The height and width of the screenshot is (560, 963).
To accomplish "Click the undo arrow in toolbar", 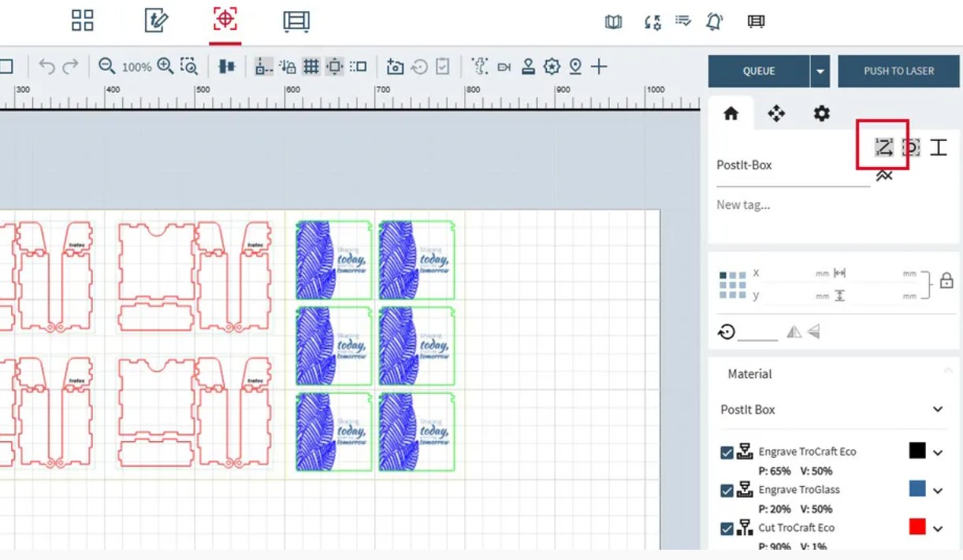I will (x=47, y=67).
